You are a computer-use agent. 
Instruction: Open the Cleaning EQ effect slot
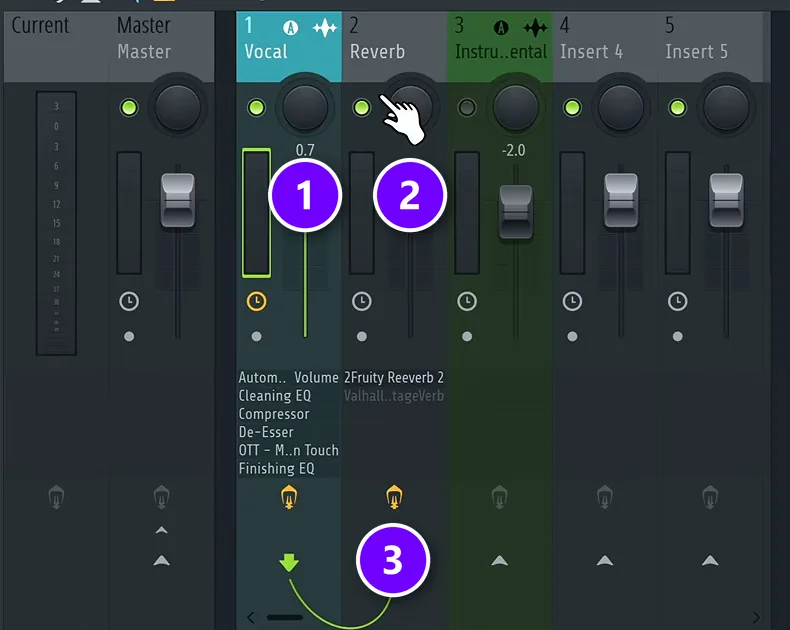(289, 396)
